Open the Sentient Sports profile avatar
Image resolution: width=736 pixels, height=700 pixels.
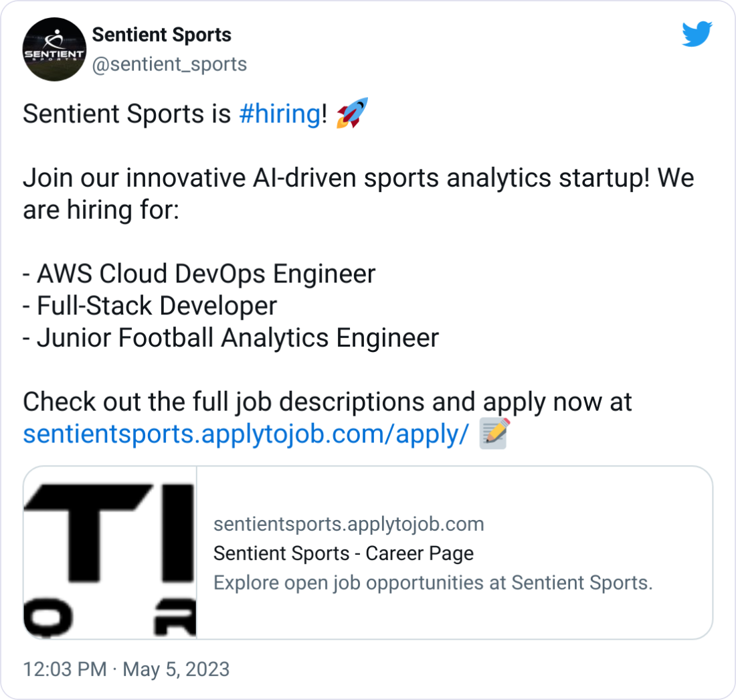pyautogui.click(x=54, y=50)
